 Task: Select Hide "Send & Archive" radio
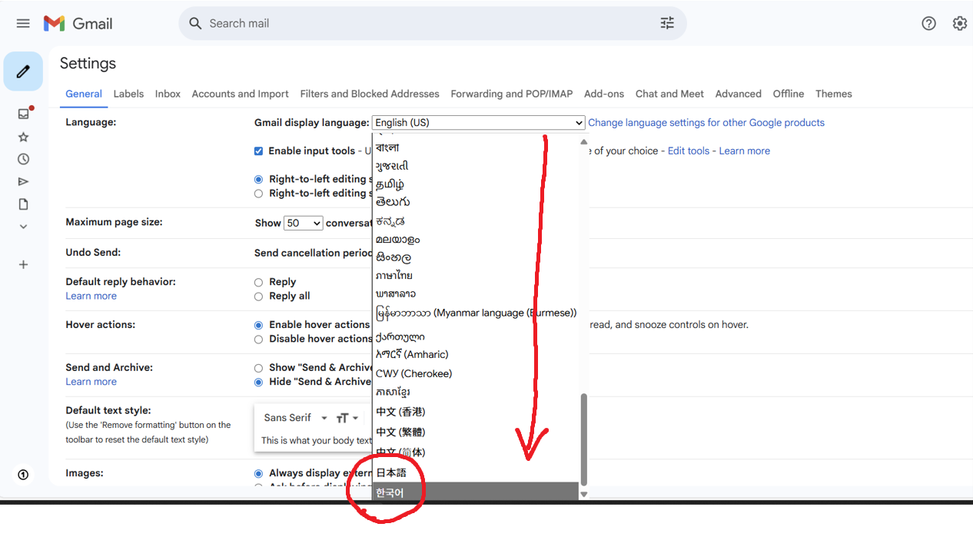(x=258, y=382)
